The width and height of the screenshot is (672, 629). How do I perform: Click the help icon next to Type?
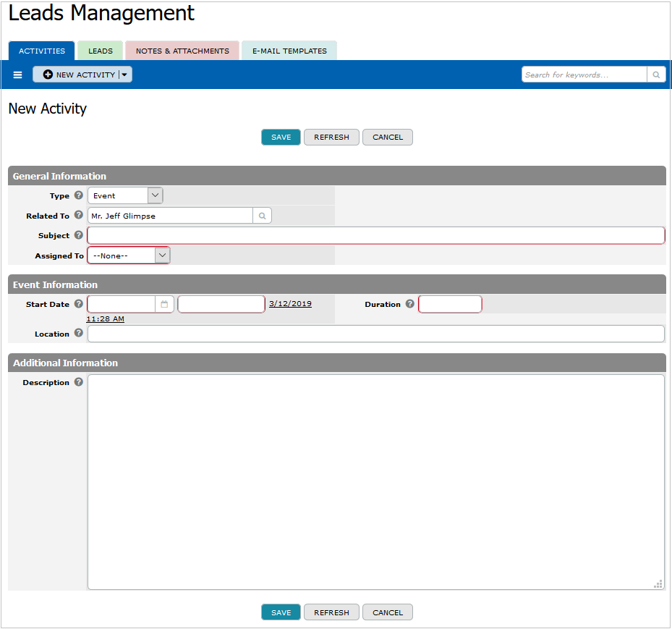pos(79,195)
